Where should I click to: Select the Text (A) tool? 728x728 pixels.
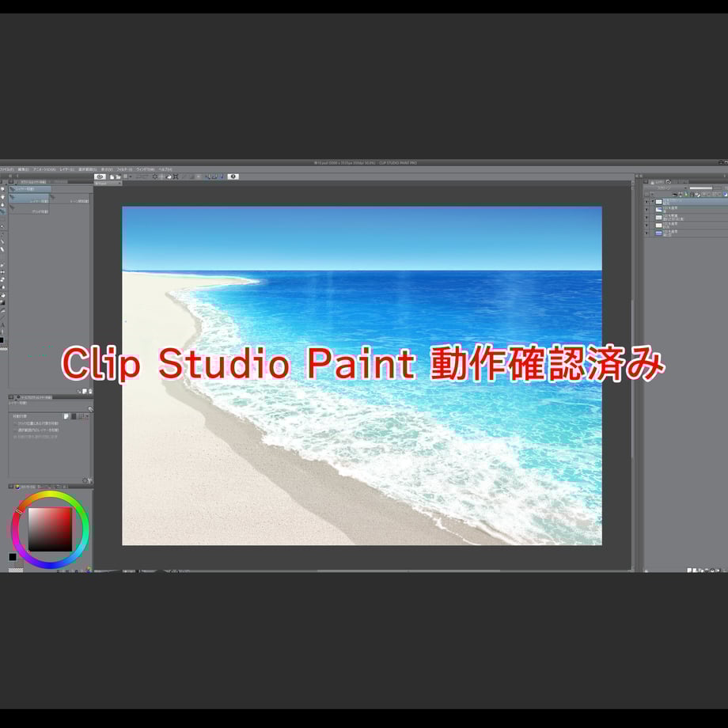point(2,324)
